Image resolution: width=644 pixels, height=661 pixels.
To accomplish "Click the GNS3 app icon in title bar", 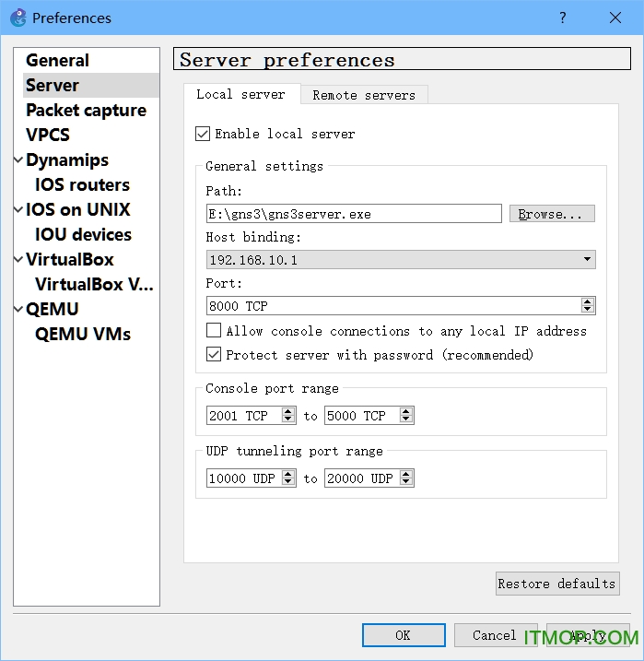I will point(18,18).
